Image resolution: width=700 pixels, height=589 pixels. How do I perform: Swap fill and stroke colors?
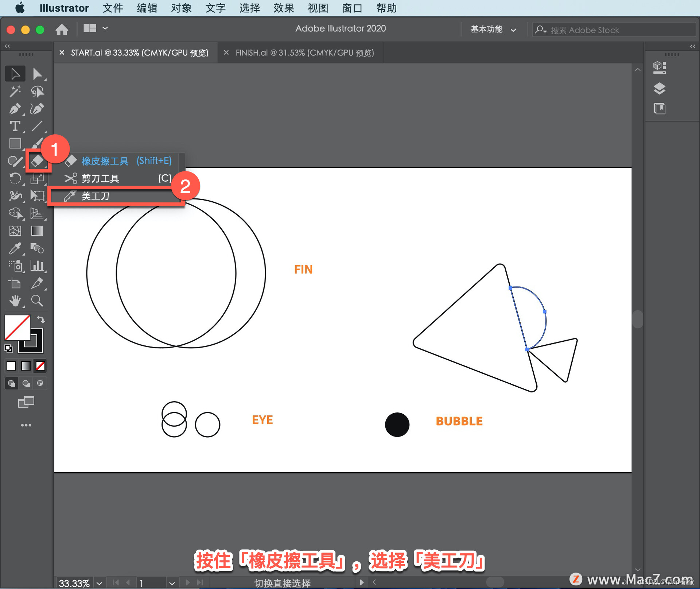point(41,319)
